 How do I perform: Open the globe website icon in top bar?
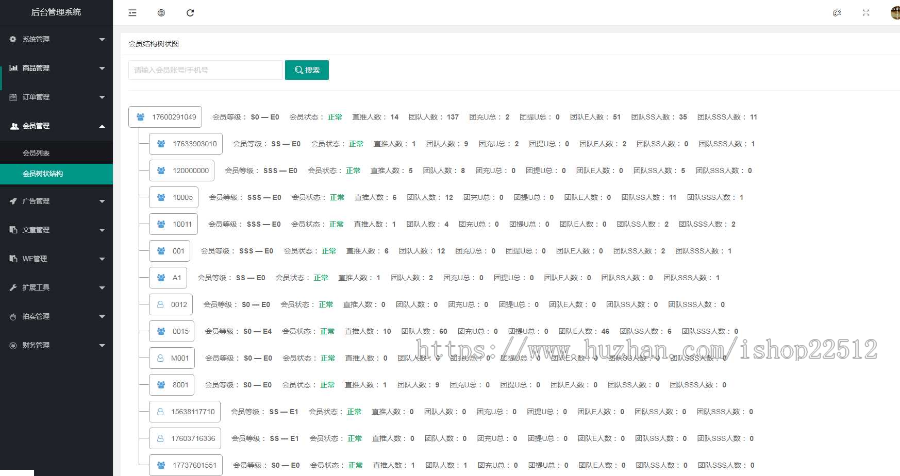(161, 13)
